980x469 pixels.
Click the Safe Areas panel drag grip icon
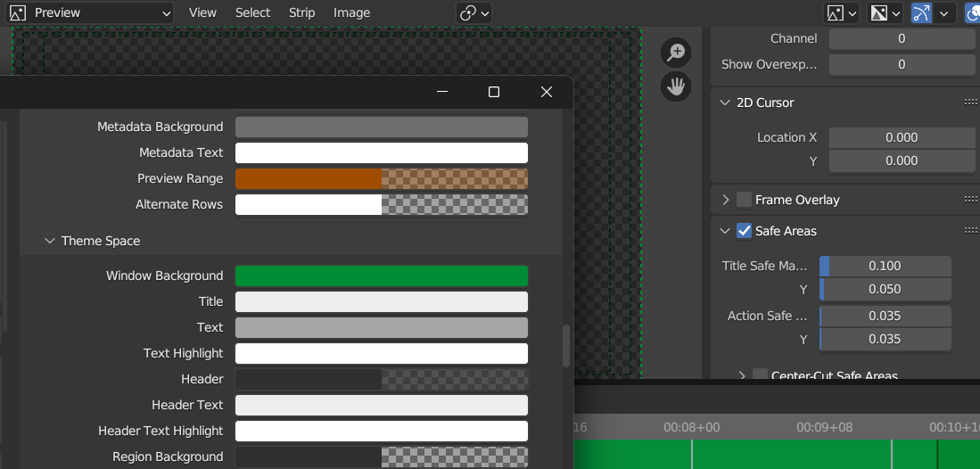tap(970, 231)
